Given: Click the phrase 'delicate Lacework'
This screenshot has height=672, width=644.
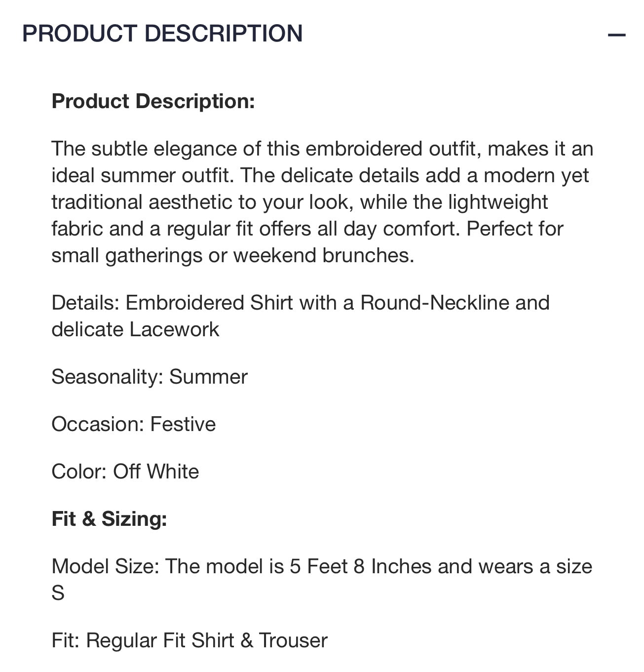Looking at the screenshot, I should pyautogui.click(x=135, y=329).
